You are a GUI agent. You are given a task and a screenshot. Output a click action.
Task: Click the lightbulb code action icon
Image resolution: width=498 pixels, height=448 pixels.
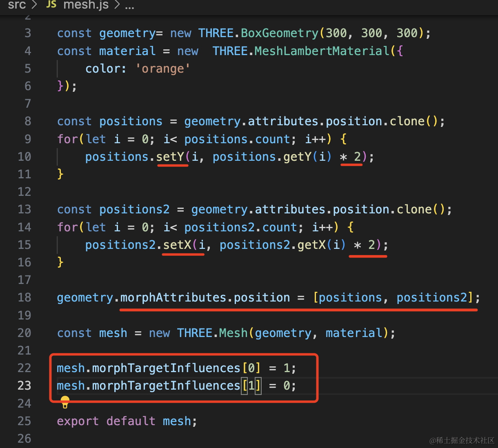pyautogui.click(x=65, y=402)
